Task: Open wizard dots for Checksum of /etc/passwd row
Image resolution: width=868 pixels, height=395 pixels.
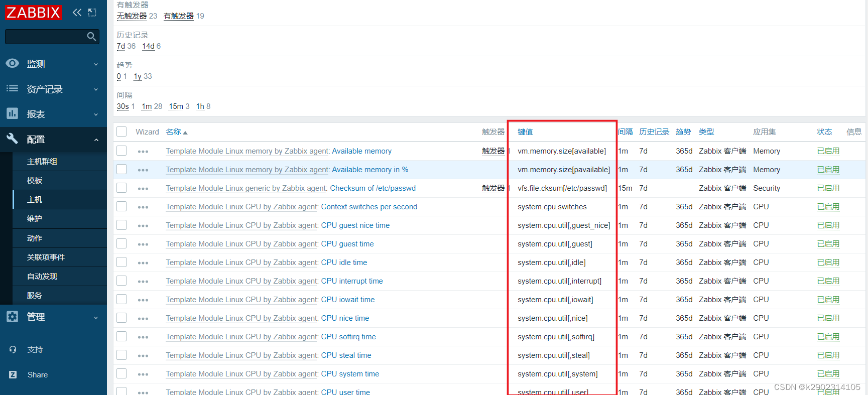Action: click(x=143, y=189)
